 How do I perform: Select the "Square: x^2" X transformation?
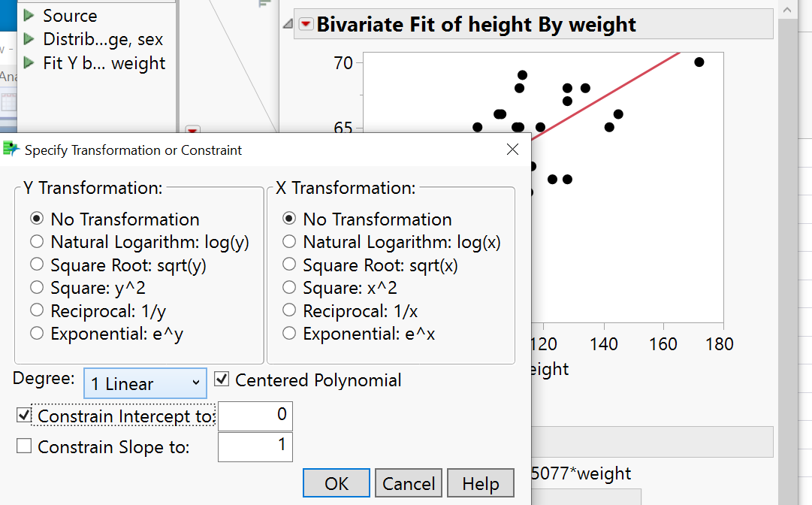[x=289, y=288]
